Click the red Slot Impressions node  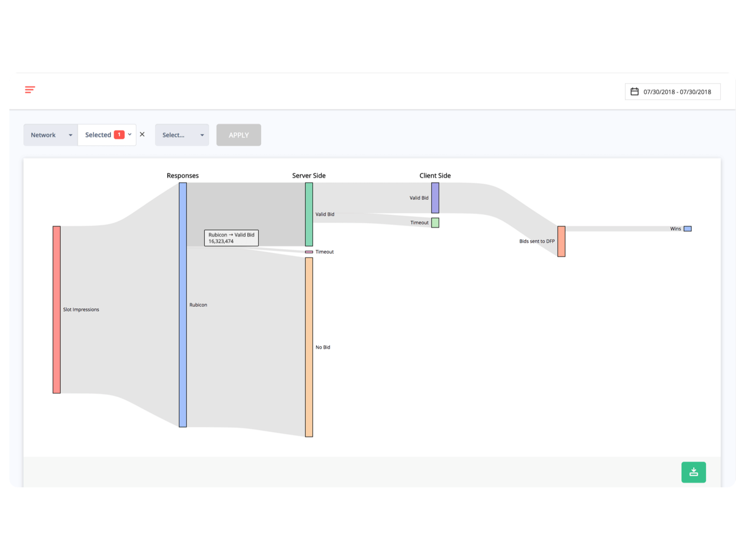click(56, 310)
